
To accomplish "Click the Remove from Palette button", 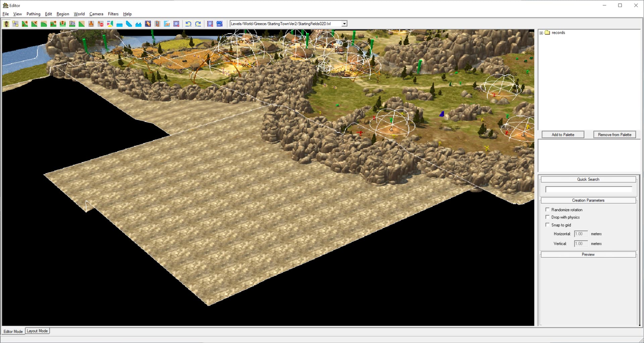I will click(614, 135).
